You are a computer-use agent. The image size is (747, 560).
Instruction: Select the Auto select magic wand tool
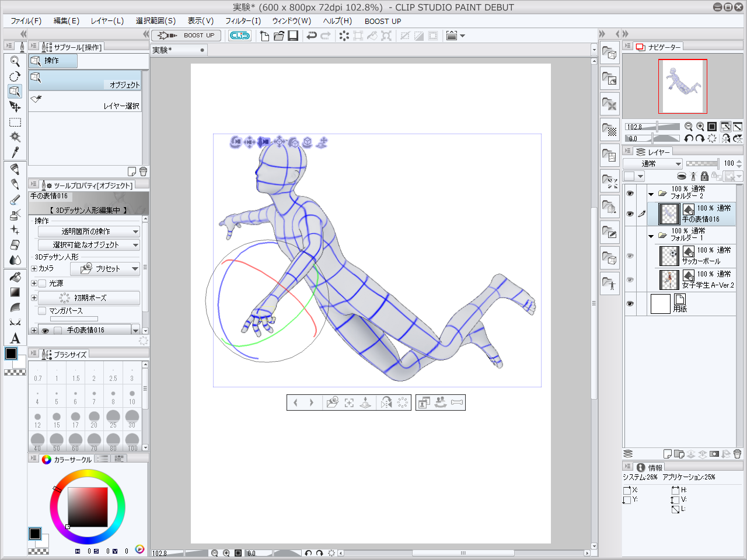(15, 137)
